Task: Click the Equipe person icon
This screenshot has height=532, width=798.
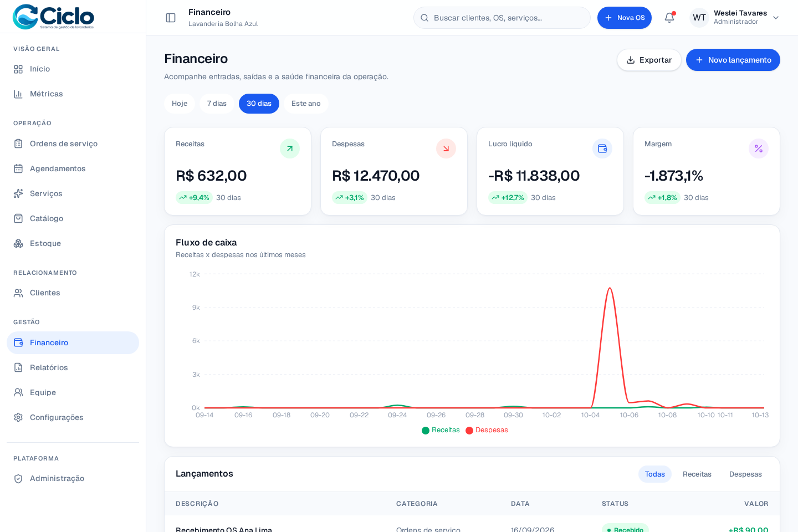Action: (18, 393)
